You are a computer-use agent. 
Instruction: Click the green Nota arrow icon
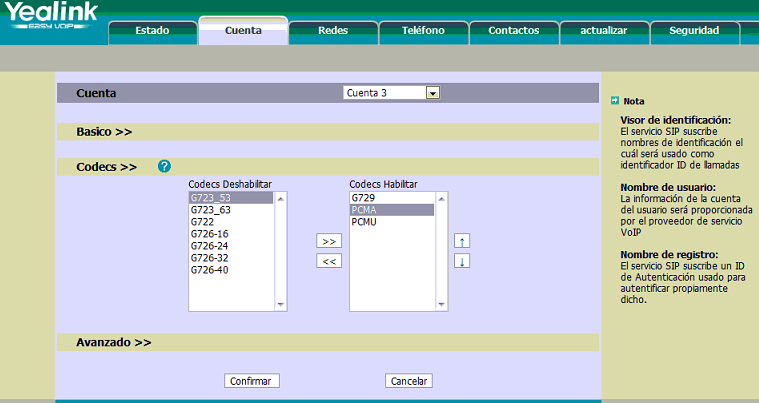[x=615, y=101]
